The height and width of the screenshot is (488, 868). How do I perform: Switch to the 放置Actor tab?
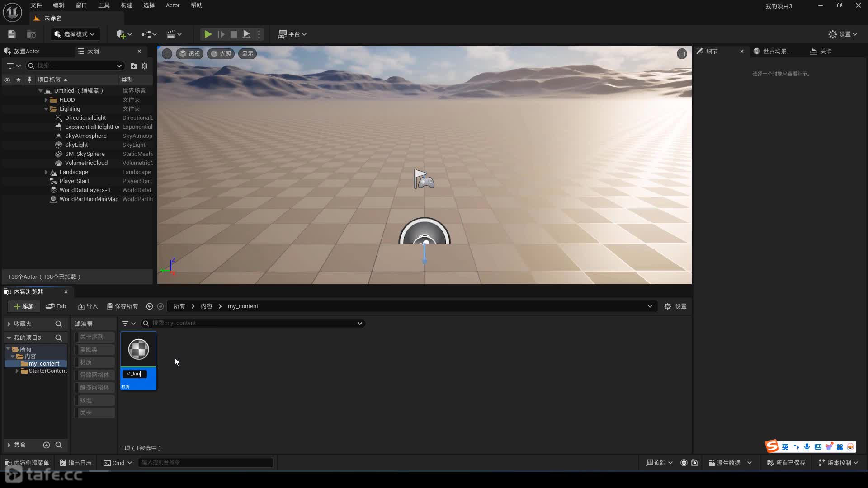pyautogui.click(x=26, y=52)
